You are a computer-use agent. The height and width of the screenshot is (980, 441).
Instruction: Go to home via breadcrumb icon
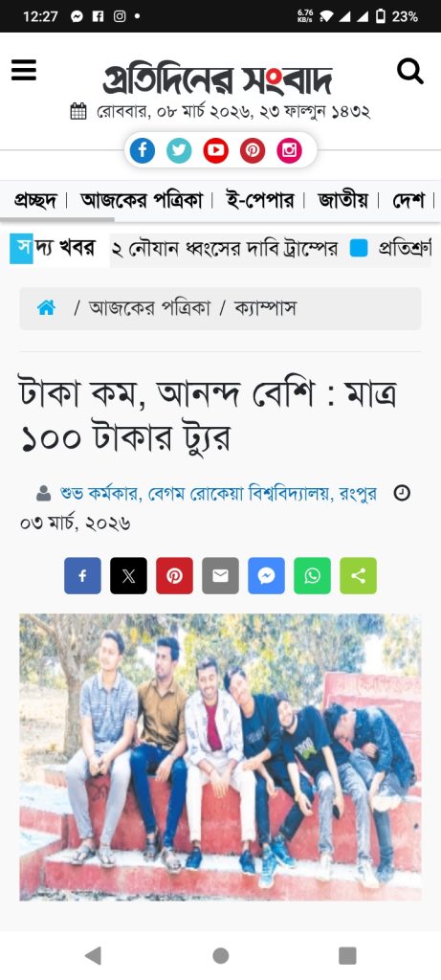tap(46, 307)
